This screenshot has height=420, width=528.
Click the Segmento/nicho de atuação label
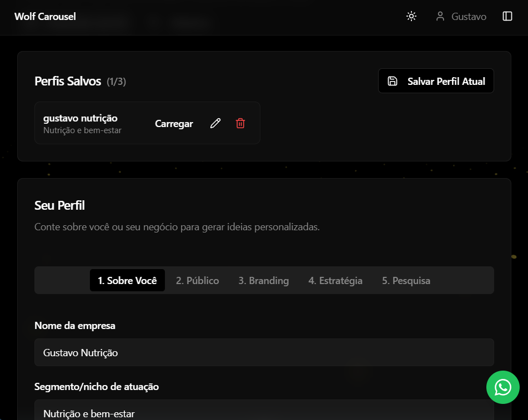point(97,387)
